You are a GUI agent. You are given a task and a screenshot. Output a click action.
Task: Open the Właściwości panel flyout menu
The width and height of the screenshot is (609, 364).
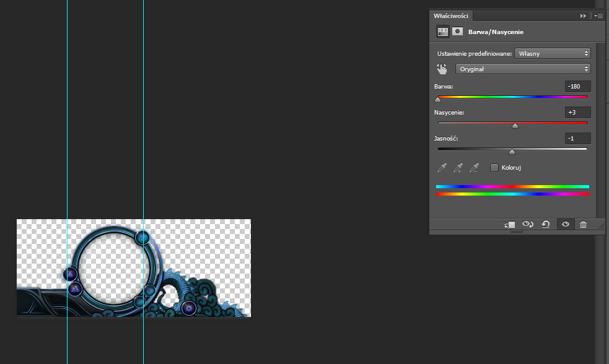tap(598, 16)
